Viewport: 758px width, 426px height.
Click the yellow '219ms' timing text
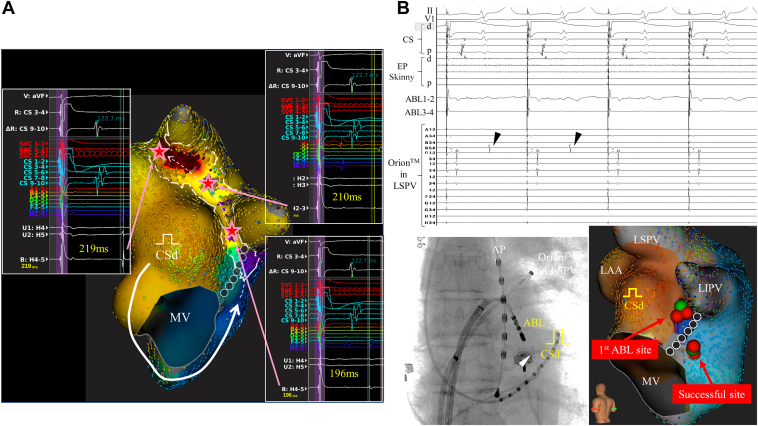point(94,249)
